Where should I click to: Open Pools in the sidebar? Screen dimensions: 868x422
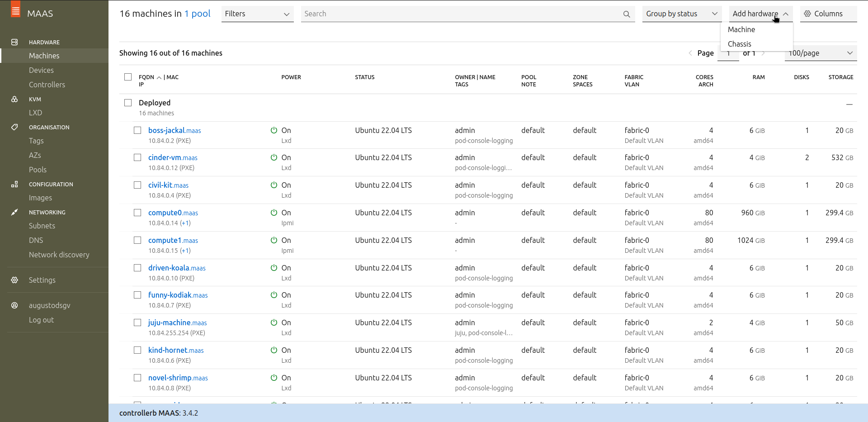point(38,170)
